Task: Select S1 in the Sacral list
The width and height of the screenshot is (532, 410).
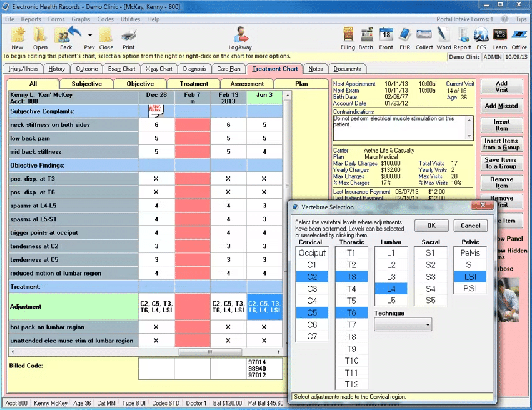Action: (x=430, y=253)
